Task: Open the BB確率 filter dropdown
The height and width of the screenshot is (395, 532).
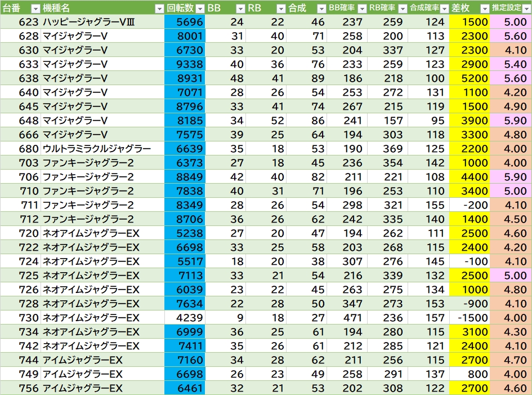Action: pyautogui.click(x=361, y=8)
